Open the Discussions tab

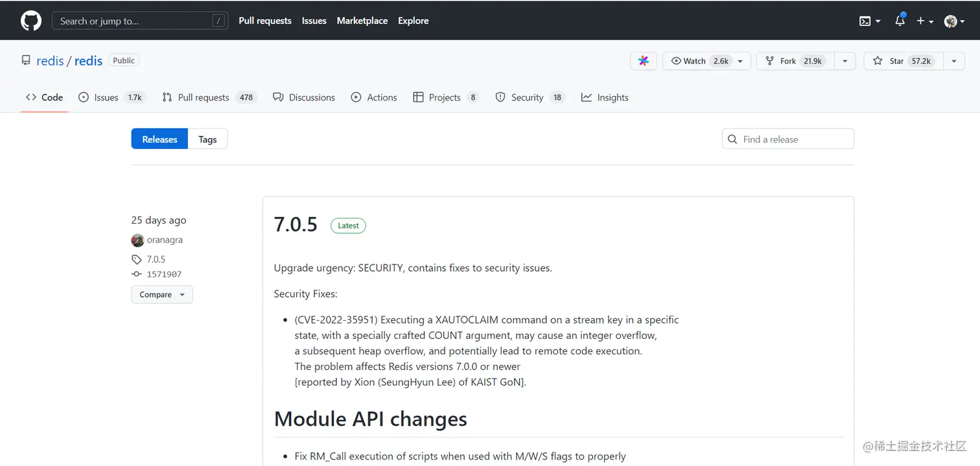tap(304, 97)
